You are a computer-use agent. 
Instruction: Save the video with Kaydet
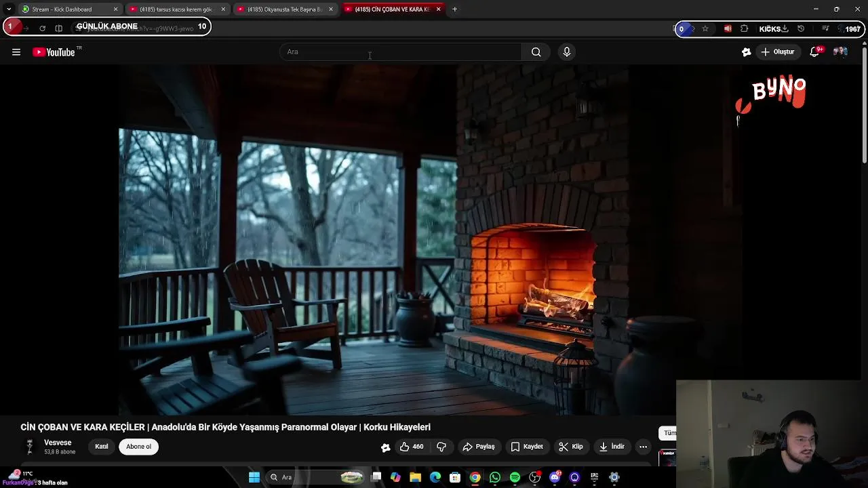pyautogui.click(x=527, y=447)
